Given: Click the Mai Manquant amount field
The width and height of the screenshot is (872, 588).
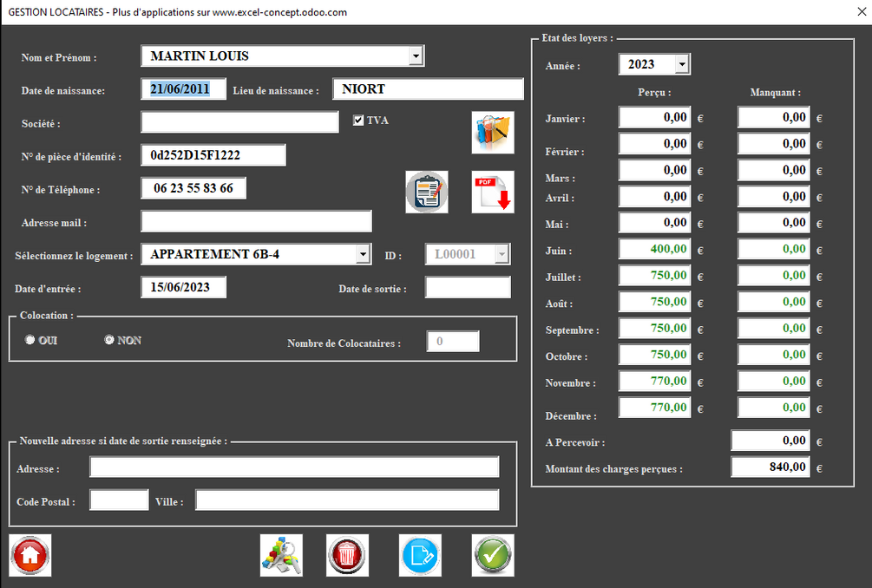Looking at the screenshot, I should [774, 223].
